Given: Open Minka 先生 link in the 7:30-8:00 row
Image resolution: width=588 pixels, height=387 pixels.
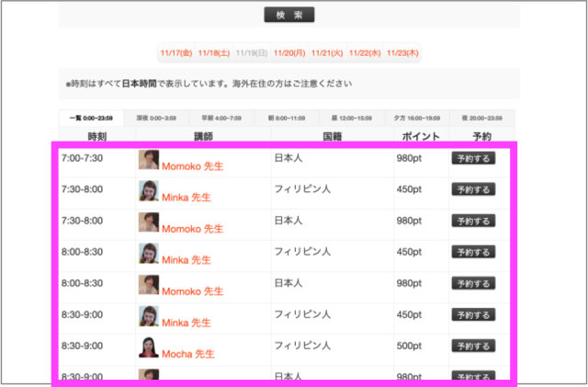Looking at the screenshot, I should (x=187, y=197).
